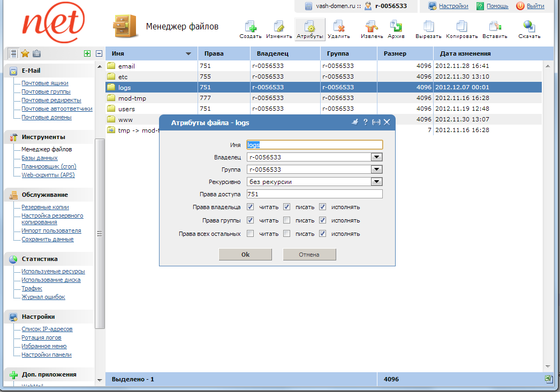The height and width of the screenshot is (392, 560).
Task: Enable писать for Права группы
Action: pyautogui.click(x=286, y=220)
